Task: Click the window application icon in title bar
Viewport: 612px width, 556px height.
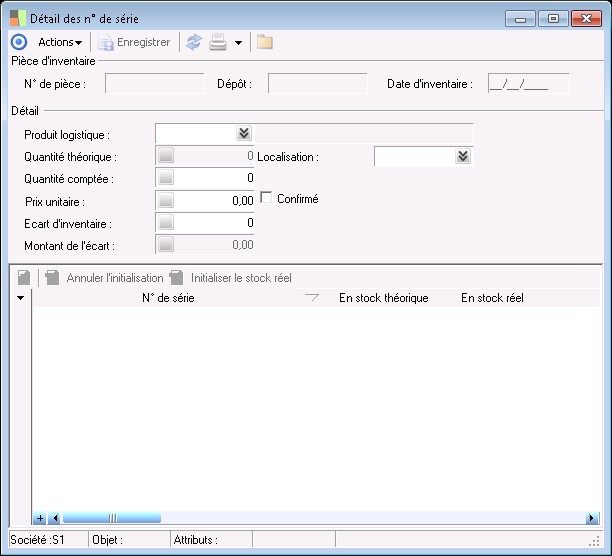Action: pyautogui.click(x=18, y=18)
